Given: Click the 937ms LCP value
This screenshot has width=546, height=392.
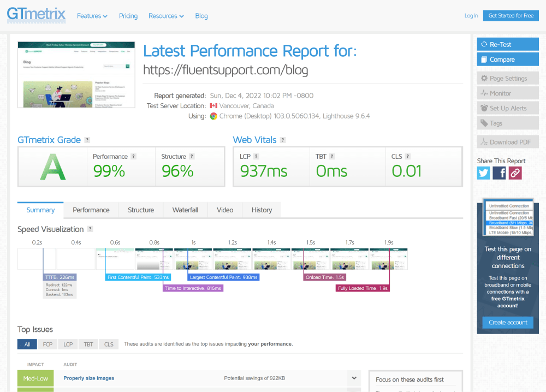Looking at the screenshot, I should click(x=264, y=171).
